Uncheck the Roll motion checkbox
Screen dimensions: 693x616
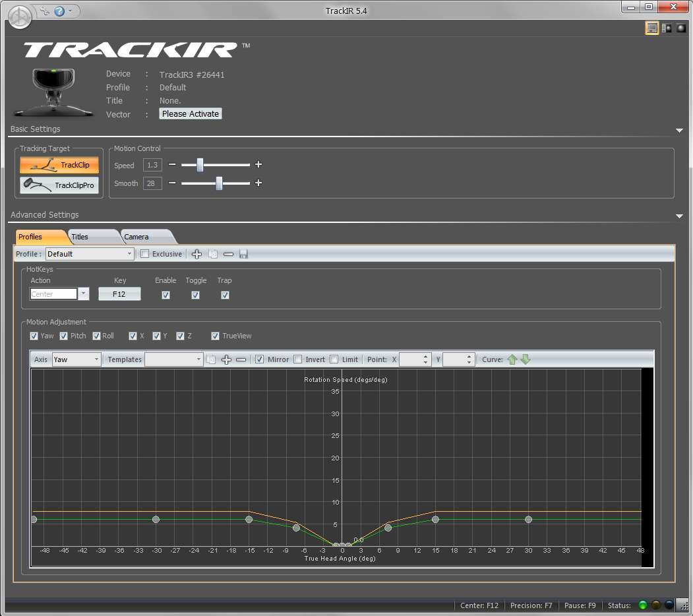click(96, 336)
